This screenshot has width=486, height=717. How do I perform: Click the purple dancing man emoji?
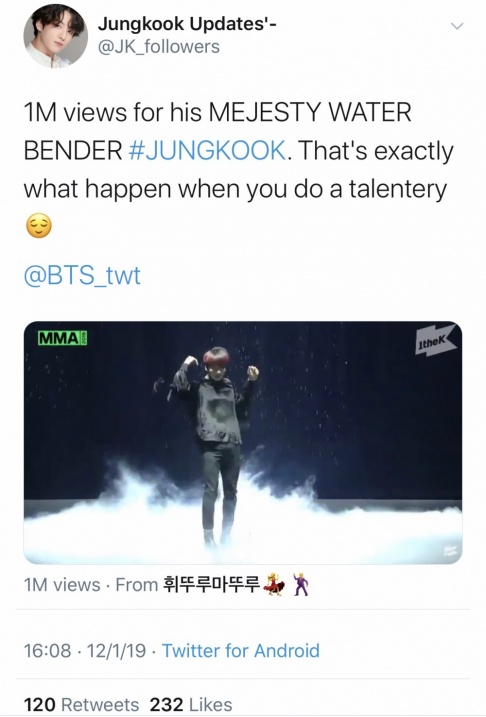pos(300,584)
